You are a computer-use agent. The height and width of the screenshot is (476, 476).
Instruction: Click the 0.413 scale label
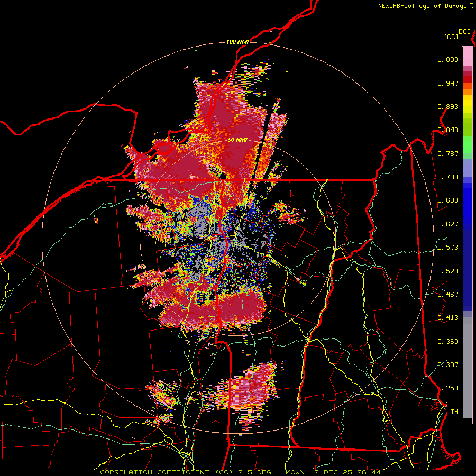(x=448, y=318)
